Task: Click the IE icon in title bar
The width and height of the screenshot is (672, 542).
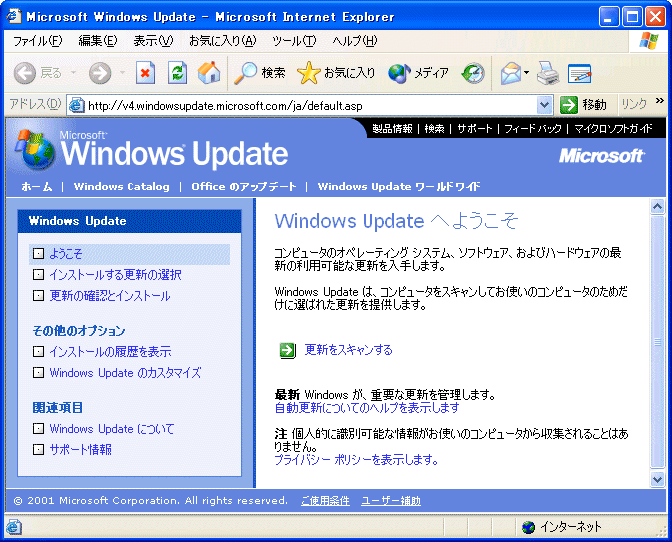Action: tap(14, 16)
